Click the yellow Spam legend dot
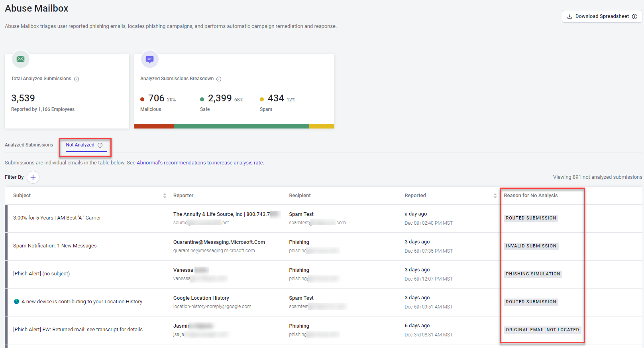 point(262,99)
